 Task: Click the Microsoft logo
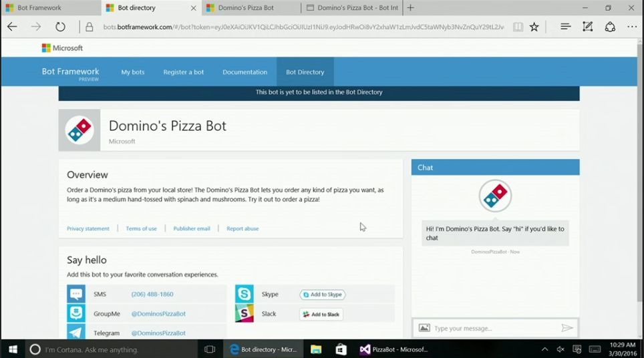tap(62, 48)
